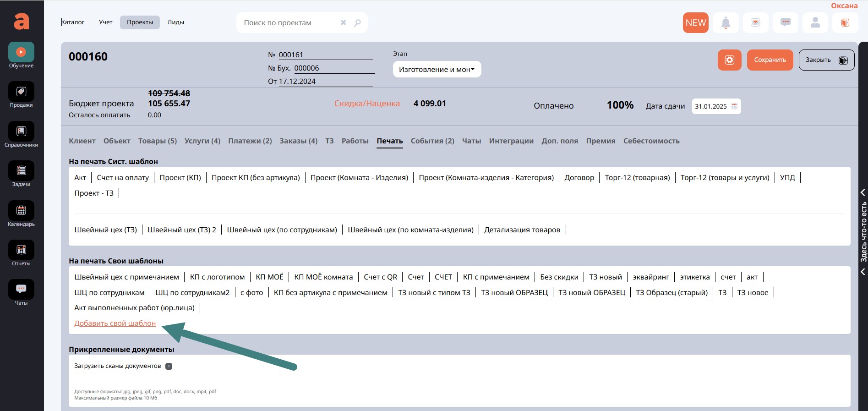Click the plus icon to upload document scans

point(169,366)
